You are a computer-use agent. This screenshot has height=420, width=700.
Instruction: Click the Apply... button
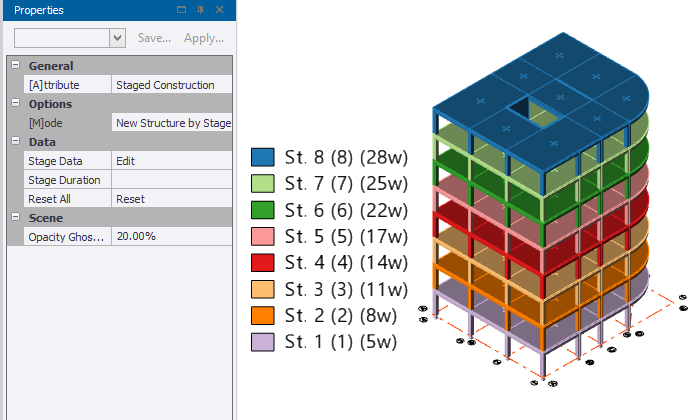point(204,38)
